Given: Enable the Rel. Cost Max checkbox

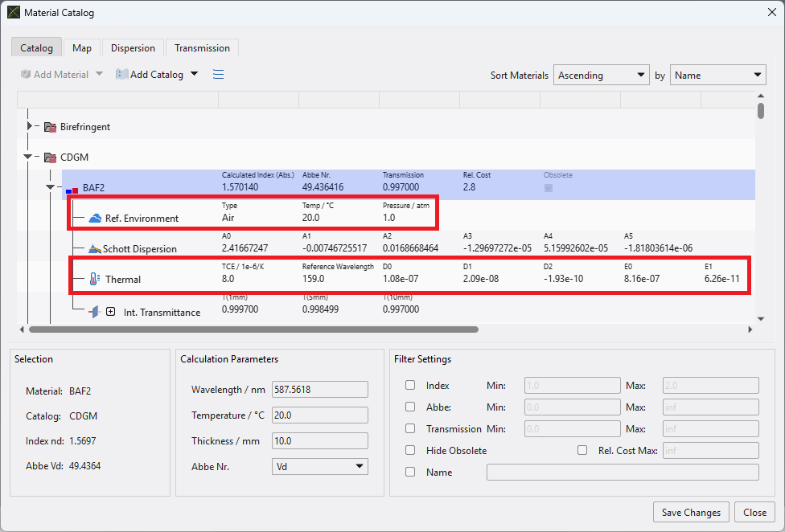Looking at the screenshot, I should [x=582, y=450].
